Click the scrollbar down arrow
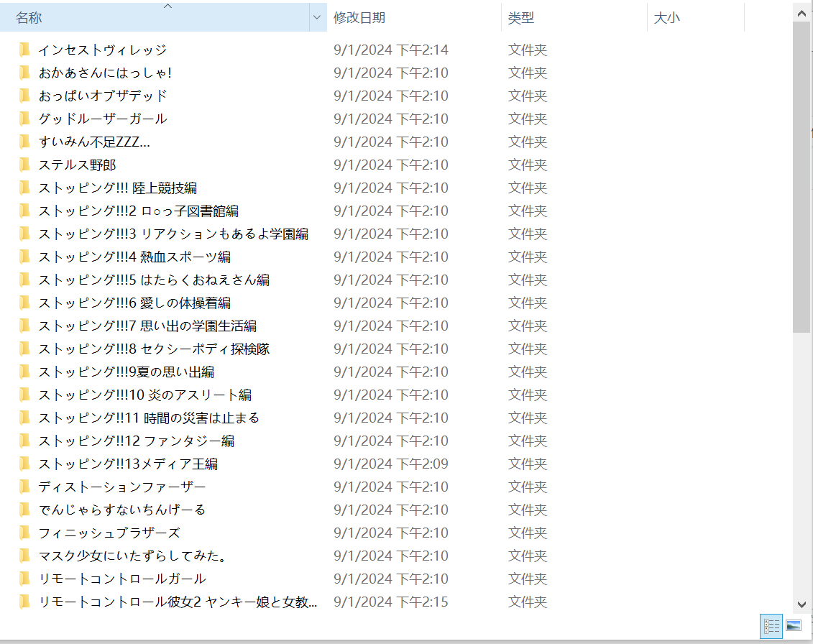This screenshot has height=644, width=813. click(x=802, y=604)
